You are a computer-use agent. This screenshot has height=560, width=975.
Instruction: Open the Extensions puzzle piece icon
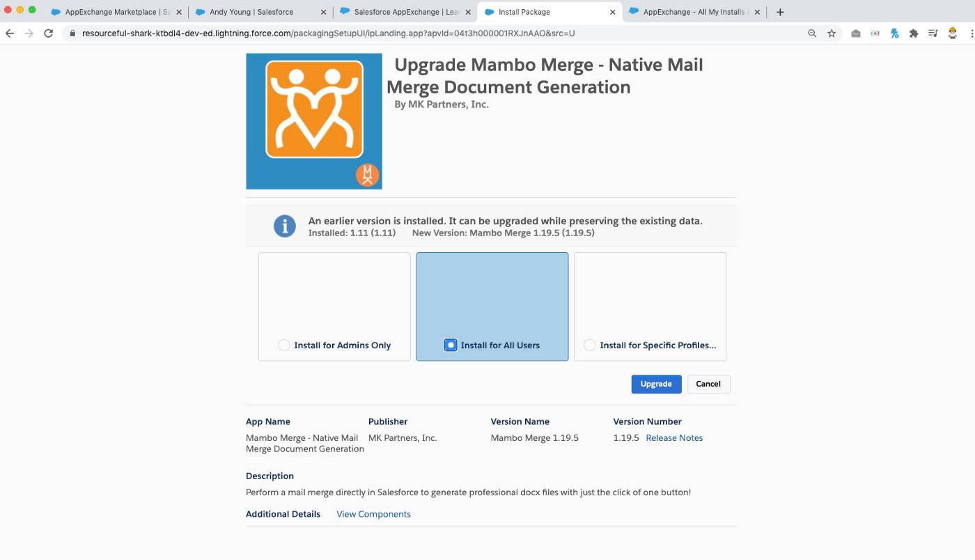(x=914, y=33)
